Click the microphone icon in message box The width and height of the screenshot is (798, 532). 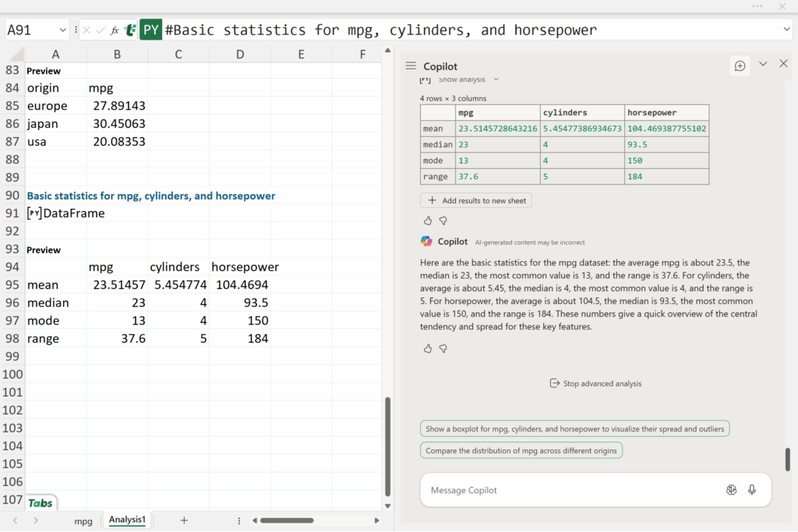752,490
